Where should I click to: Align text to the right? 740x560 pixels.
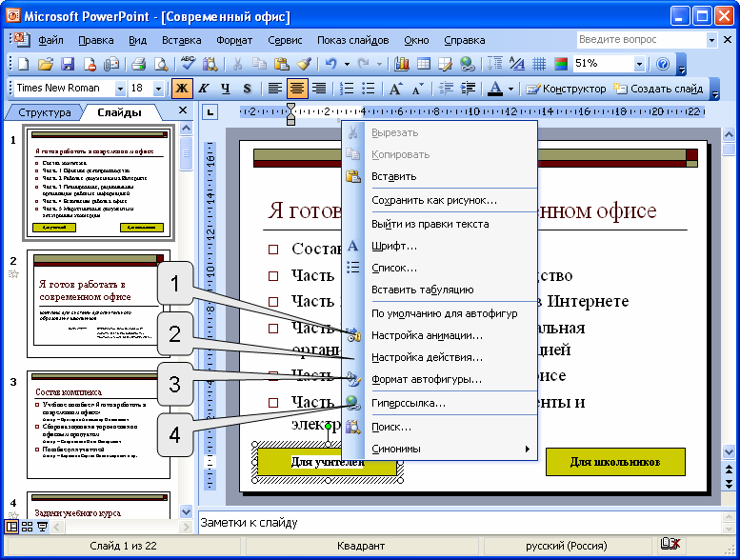click(319, 89)
